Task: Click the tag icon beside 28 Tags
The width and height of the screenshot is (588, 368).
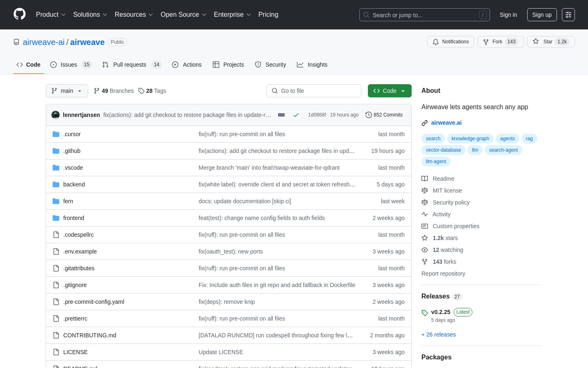Action: point(141,91)
